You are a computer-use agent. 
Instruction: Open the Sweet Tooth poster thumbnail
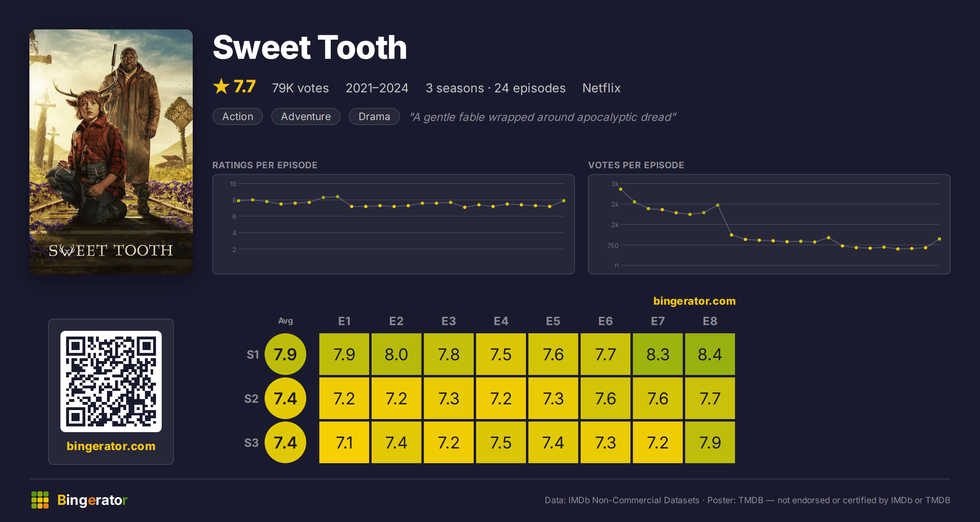111,152
